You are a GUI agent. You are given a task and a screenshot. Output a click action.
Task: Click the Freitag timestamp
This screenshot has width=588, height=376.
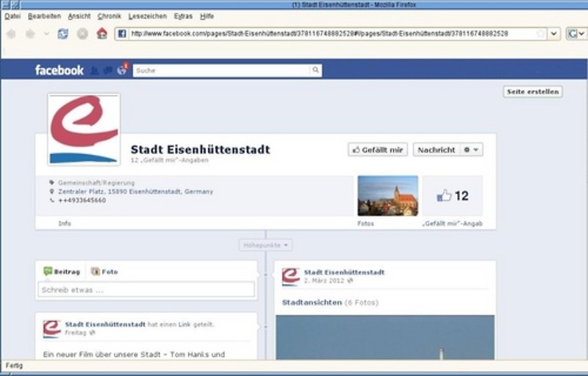[76, 333]
